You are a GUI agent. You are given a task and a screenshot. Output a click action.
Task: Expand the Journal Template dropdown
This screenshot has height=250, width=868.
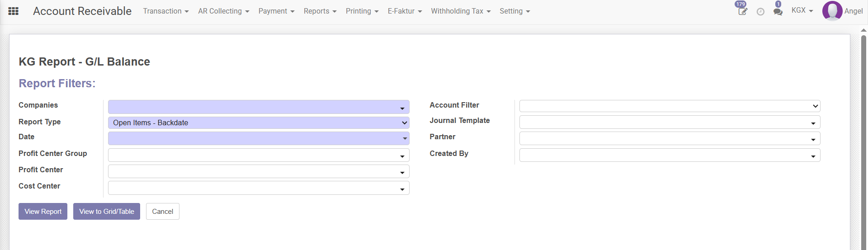[x=669, y=123]
